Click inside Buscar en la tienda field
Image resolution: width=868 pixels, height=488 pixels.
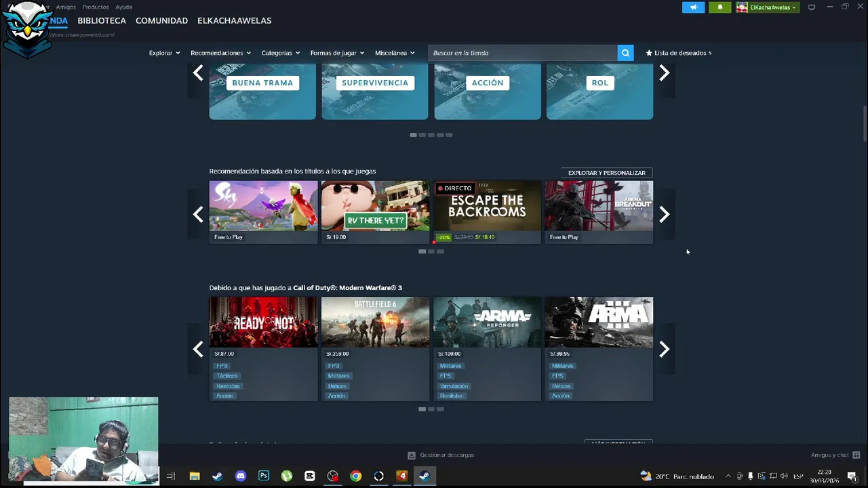(523, 53)
